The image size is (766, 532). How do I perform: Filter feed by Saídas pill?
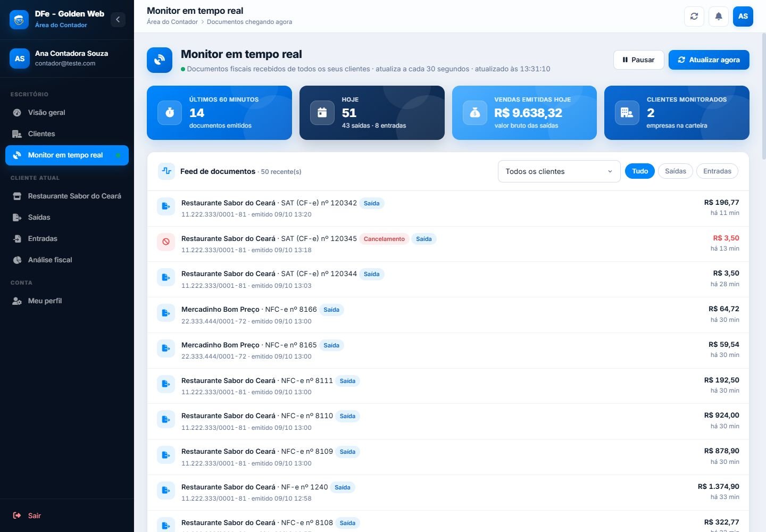[x=676, y=171]
